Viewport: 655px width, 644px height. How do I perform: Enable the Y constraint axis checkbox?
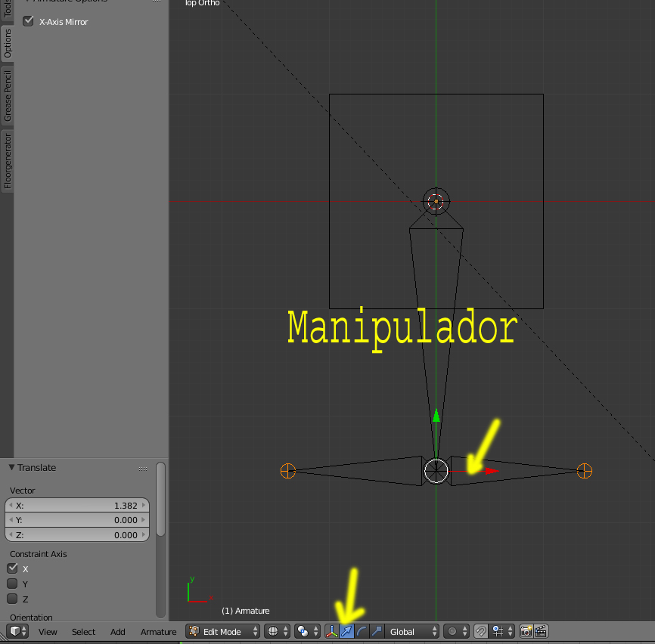coord(13,584)
